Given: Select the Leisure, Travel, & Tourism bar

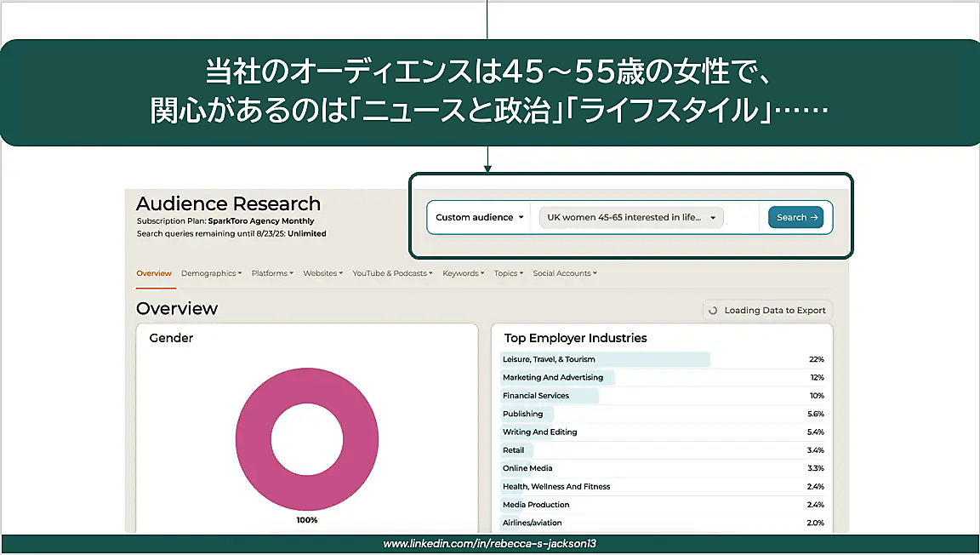Looking at the screenshot, I should [x=606, y=359].
